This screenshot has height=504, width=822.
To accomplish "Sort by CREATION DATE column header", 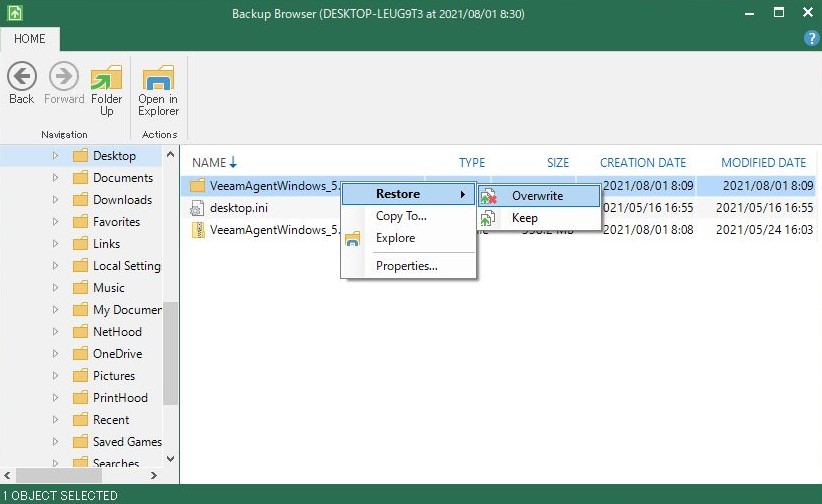I will (x=643, y=163).
